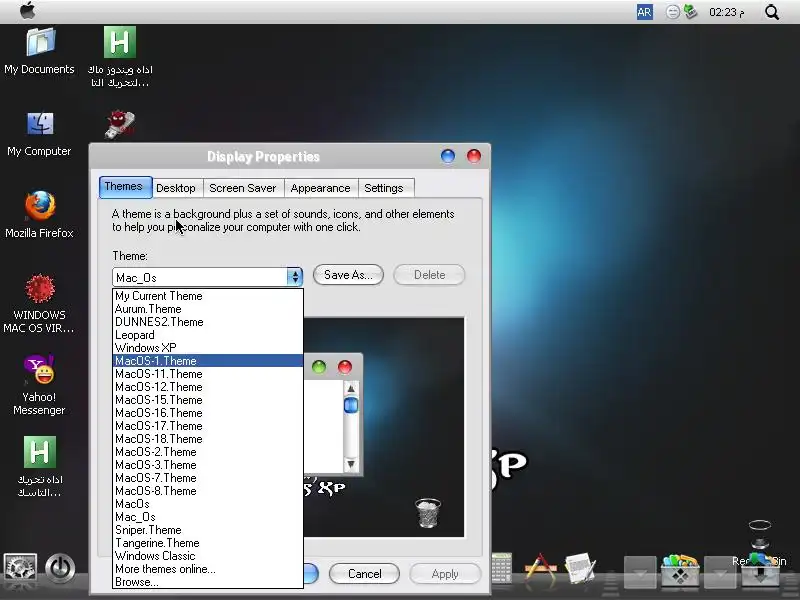Image resolution: width=800 pixels, height=600 pixels.
Task: Click the Delete button
Action: [429, 275]
